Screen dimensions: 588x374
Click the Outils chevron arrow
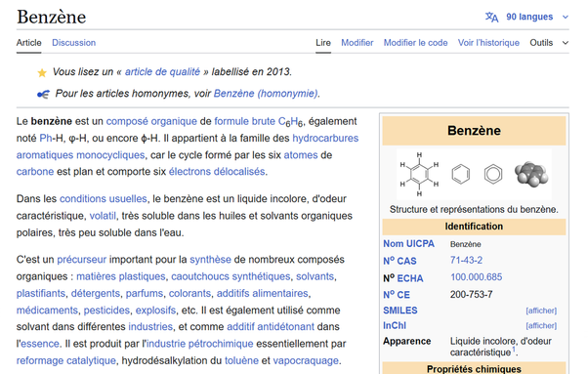tap(566, 43)
